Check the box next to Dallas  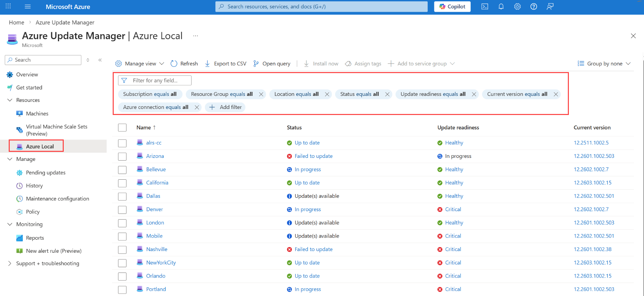(122, 196)
